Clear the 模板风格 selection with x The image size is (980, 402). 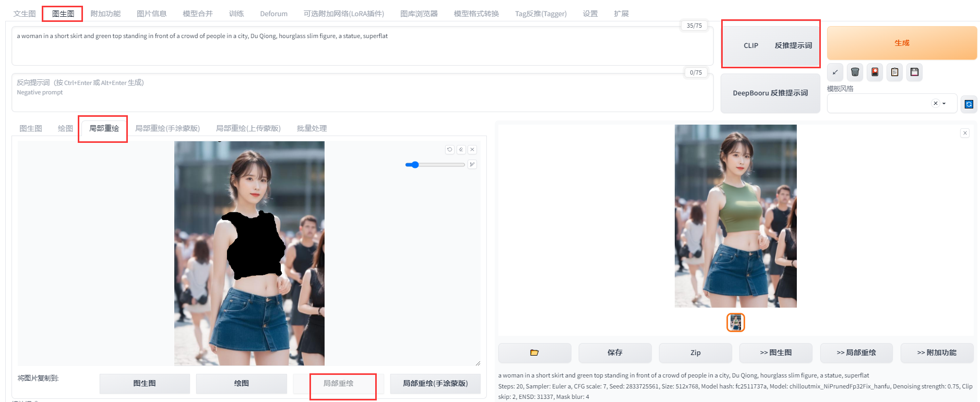pos(936,103)
